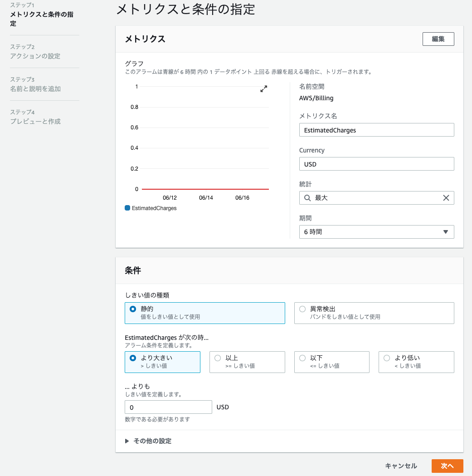Viewport: 472px width, 476px height.
Task: Click the 条件 section heading
Action: [x=133, y=270]
